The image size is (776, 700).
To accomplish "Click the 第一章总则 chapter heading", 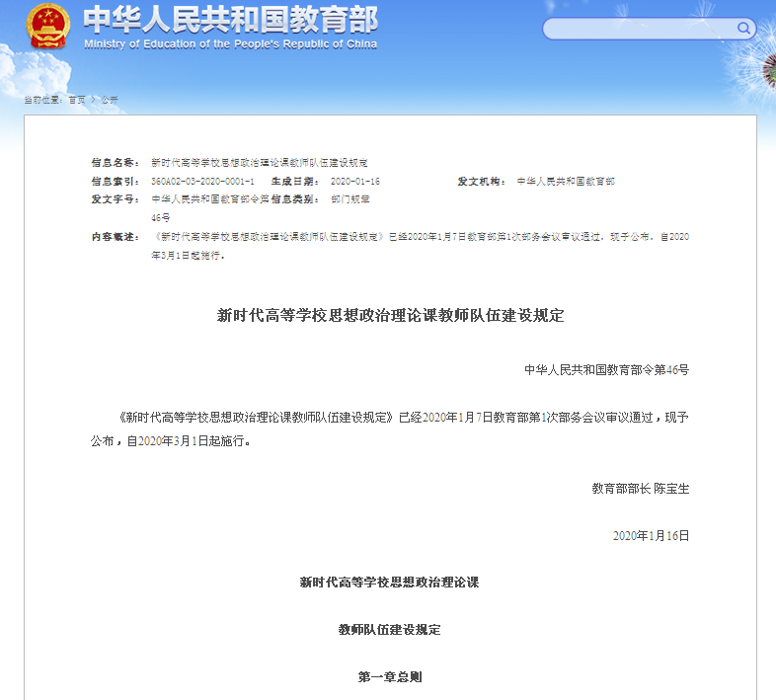I will click(x=389, y=677).
